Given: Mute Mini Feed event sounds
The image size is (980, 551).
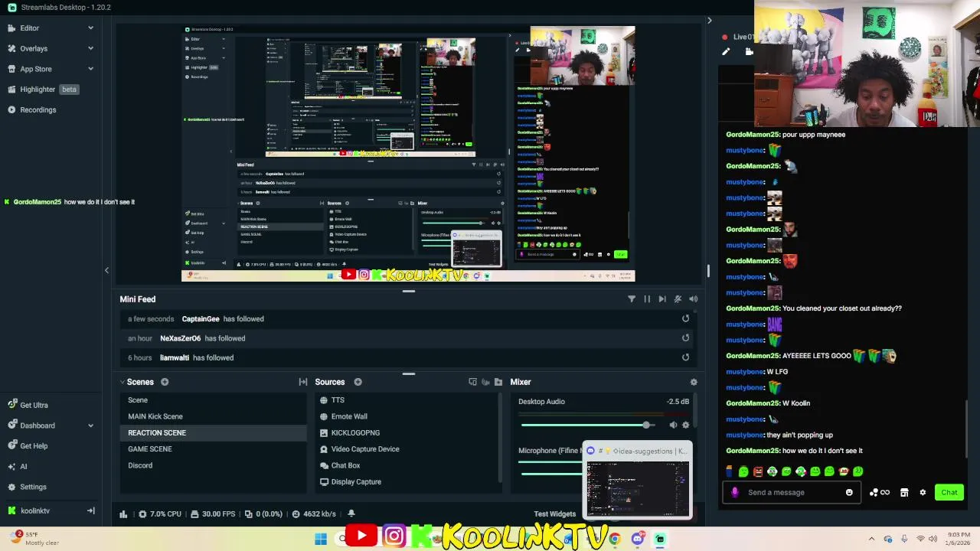Looking at the screenshot, I should point(678,299).
